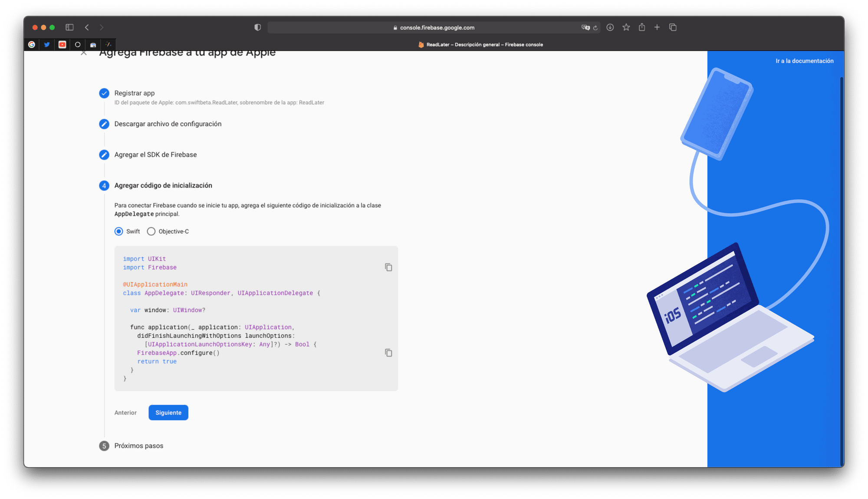
Task: Copy the import Firebase code line
Action: (x=388, y=267)
